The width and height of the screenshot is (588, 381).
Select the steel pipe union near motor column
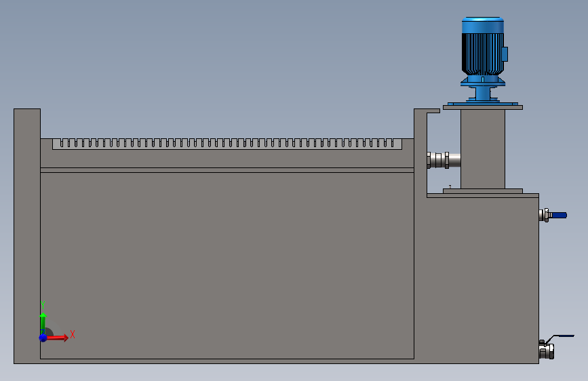pos(444,160)
